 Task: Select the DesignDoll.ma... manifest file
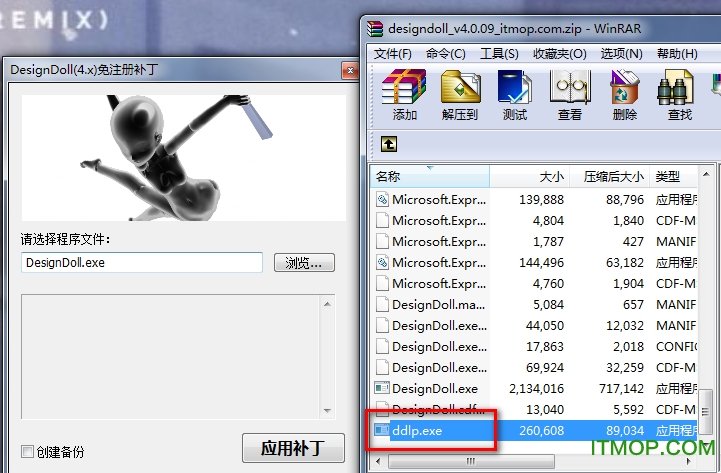click(x=534, y=305)
